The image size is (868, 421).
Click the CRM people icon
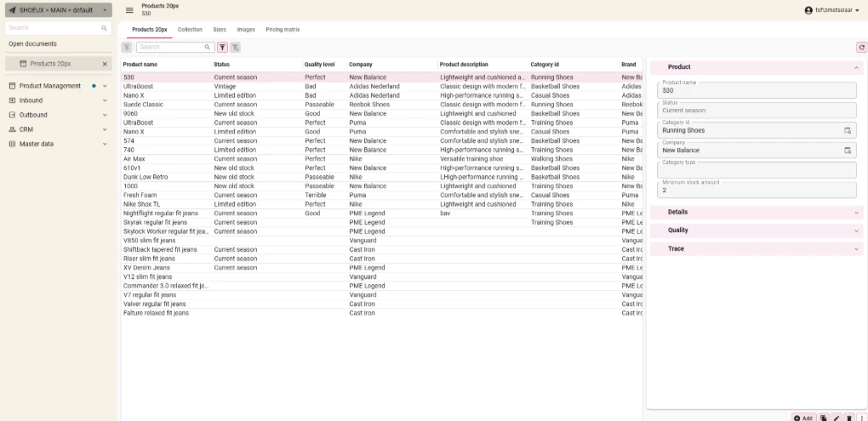[x=13, y=129]
